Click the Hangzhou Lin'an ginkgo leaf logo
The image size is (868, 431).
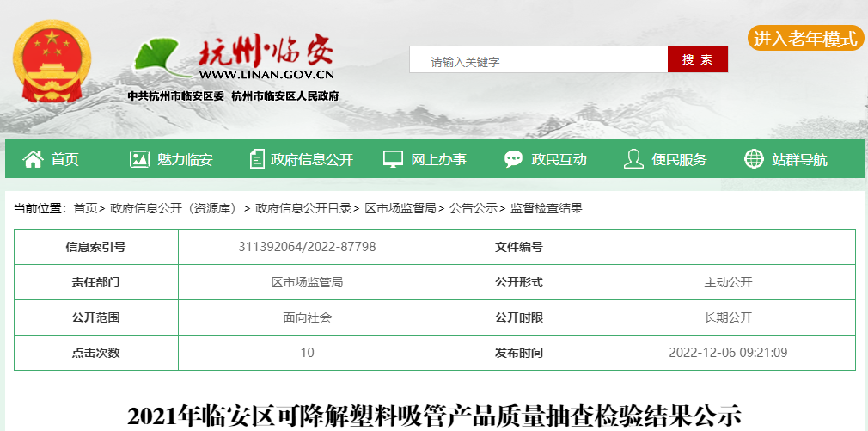pos(157,58)
